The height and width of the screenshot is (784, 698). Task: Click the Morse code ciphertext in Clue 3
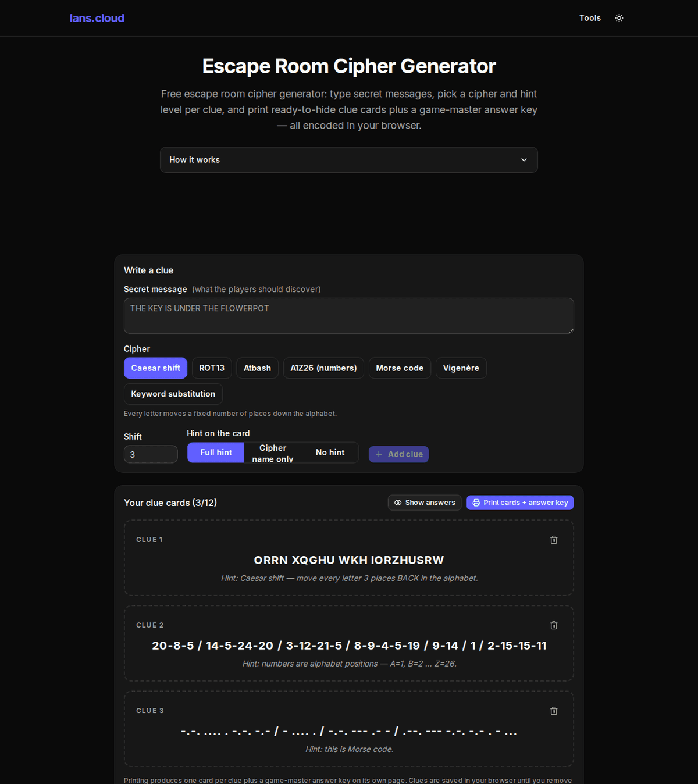[349, 731]
